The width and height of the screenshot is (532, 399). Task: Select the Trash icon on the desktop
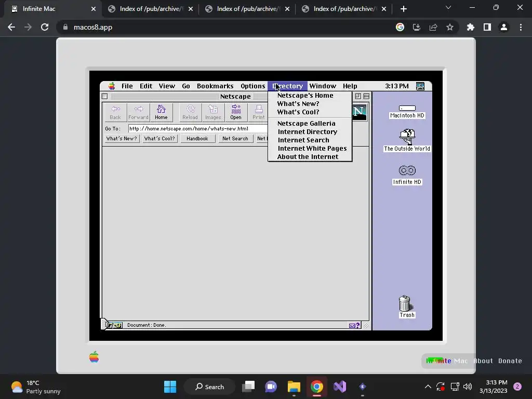406,307
